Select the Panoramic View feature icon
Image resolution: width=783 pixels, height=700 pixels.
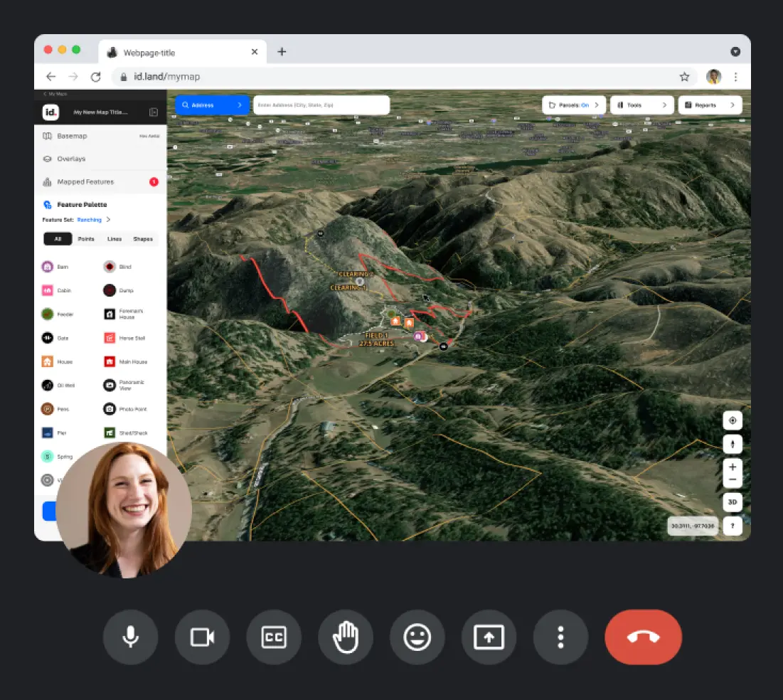pos(109,385)
